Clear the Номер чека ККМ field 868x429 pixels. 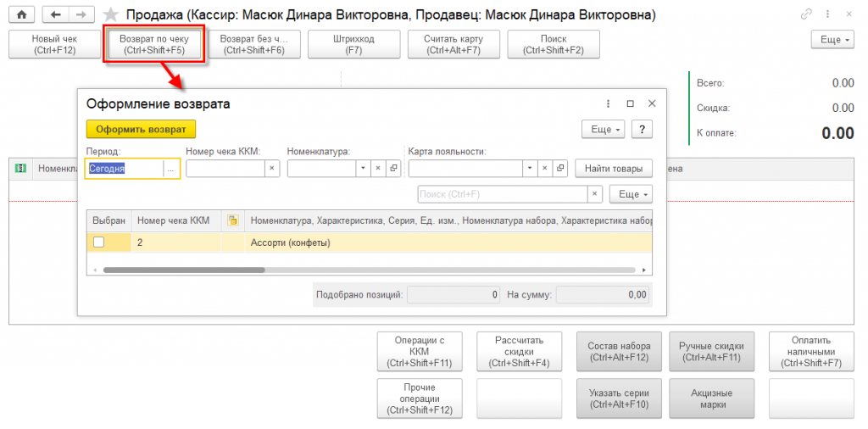(x=272, y=168)
